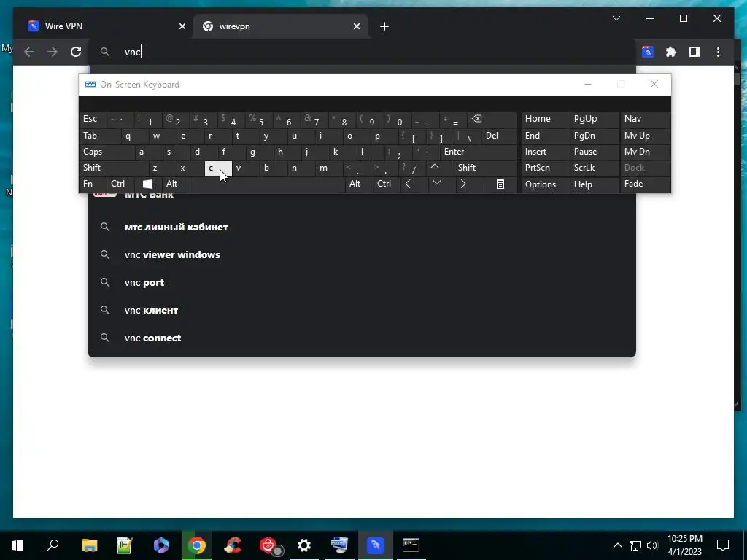The width and height of the screenshot is (747, 560).
Task: Toggle the right Shift key on On-Screen Keyboard
Action: coord(485,168)
